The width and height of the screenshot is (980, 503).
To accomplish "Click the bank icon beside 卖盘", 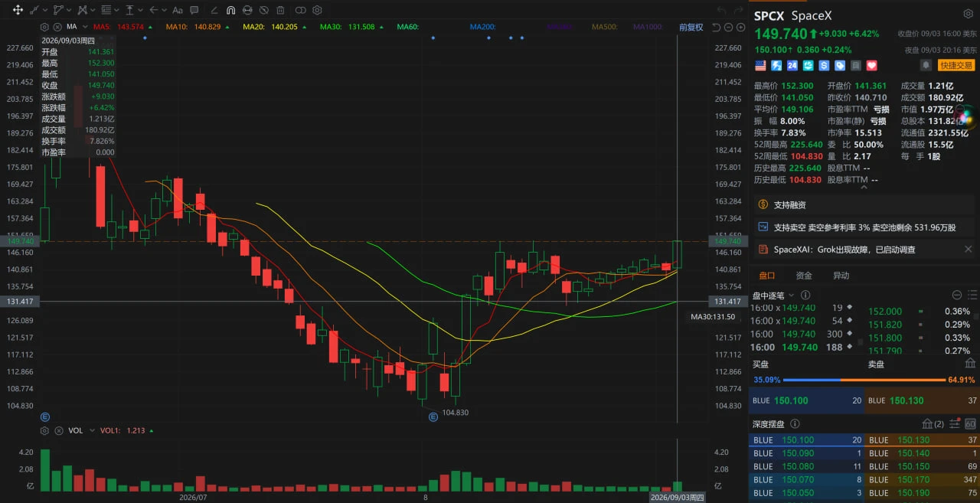I will (970, 364).
